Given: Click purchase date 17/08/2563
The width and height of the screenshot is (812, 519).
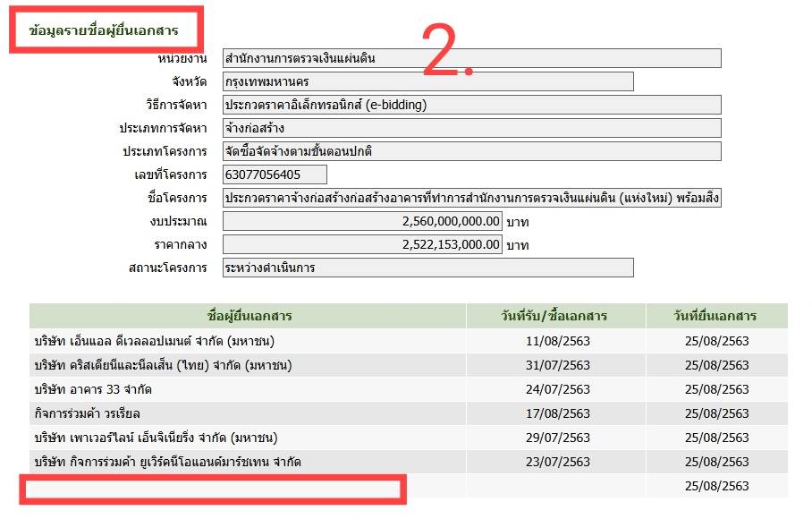Looking at the screenshot, I should coord(558,413).
